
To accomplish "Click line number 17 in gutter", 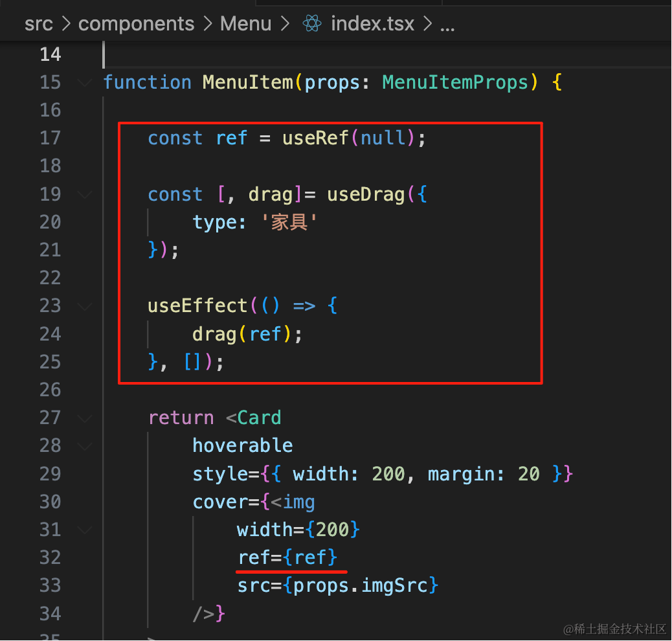I will click(50, 138).
